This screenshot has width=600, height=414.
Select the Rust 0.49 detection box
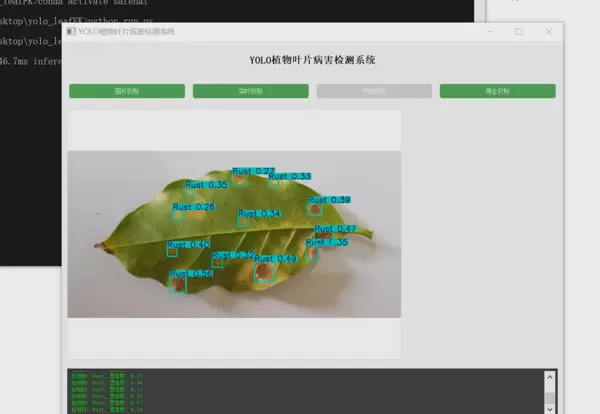[x=264, y=271]
